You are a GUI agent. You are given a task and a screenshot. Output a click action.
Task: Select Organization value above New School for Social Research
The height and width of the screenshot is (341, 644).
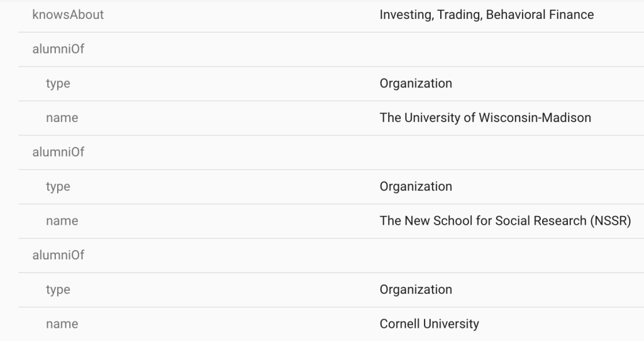pyautogui.click(x=416, y=187)
